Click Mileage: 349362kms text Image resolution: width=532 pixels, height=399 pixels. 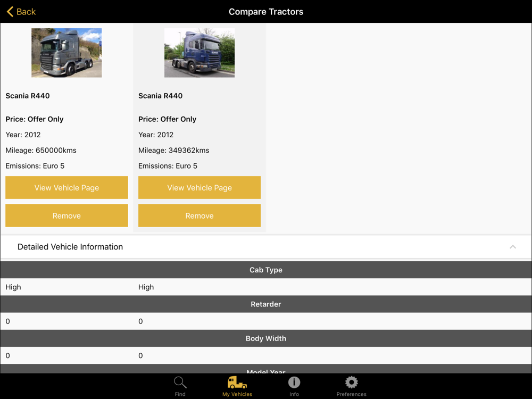(x=174, y=151)
